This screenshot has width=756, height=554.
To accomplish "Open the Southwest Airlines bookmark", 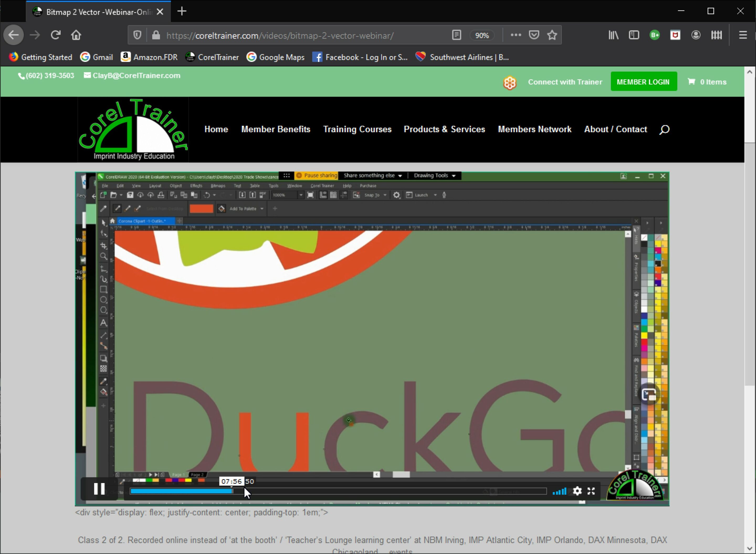I will click(462, 57).
